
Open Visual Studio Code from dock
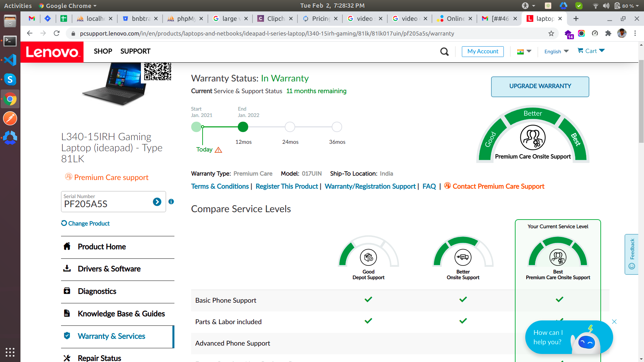point(10,60)
